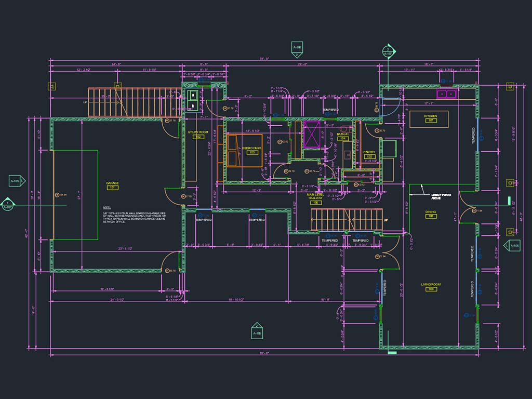
Task: Select the PANTRY 105 label
Action: tap(368, 152)
